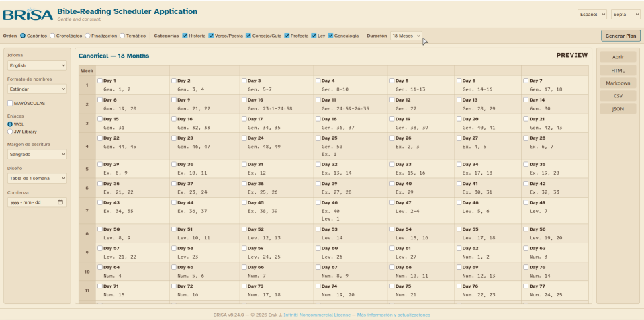Toggle the Genealogía checkbox
644x320 pixels.
point(330,36)
